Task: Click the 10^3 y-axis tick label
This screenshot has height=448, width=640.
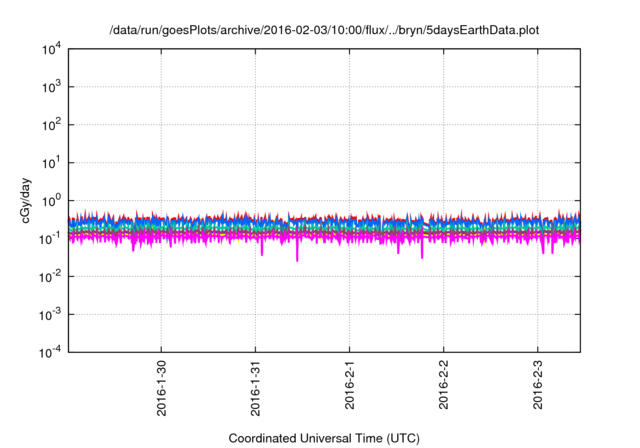Action: (x=51, y=87)
